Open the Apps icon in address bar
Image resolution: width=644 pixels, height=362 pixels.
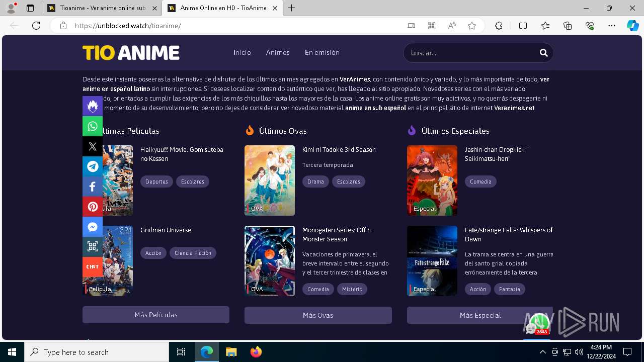coord(432,26)
